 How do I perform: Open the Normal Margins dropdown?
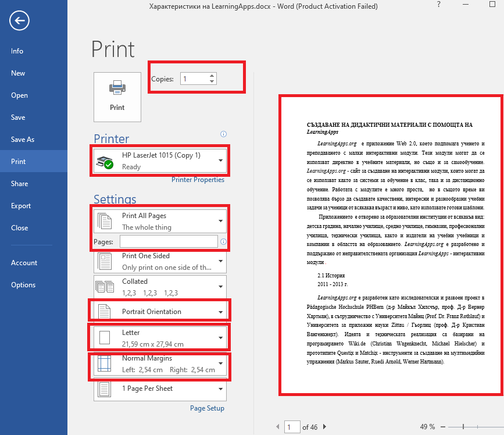pos(160,363)
